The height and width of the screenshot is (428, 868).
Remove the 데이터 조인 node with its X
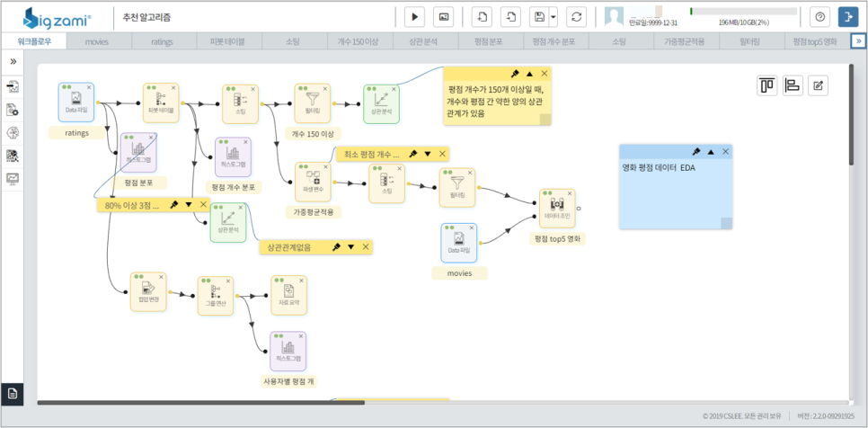tap(571, 193)
